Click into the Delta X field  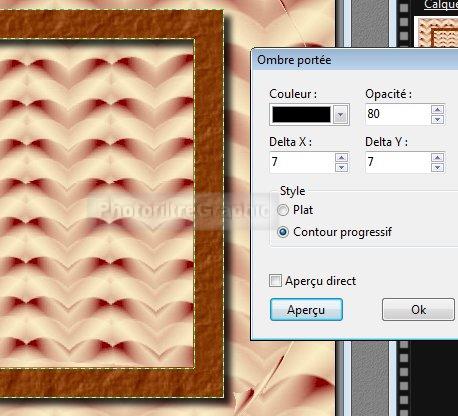(x=302, y=162)
